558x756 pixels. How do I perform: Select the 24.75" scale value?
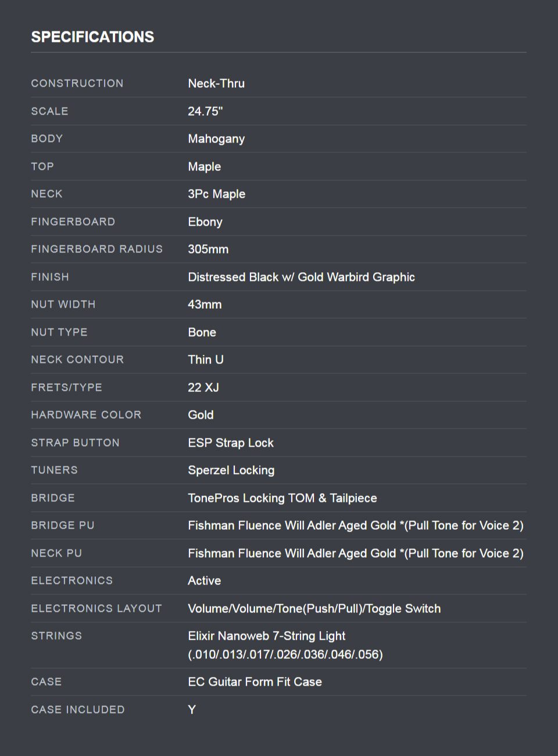point(205,111)
